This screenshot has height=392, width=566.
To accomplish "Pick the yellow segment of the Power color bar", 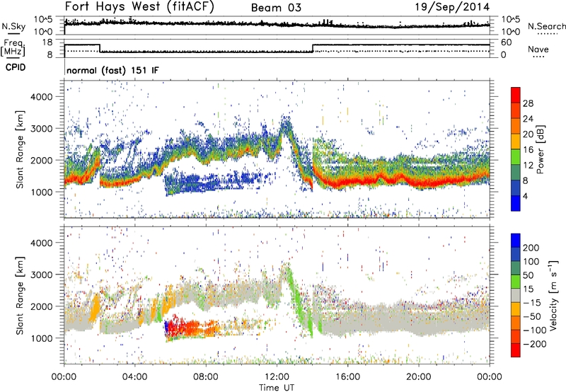I will pos(516,142).
